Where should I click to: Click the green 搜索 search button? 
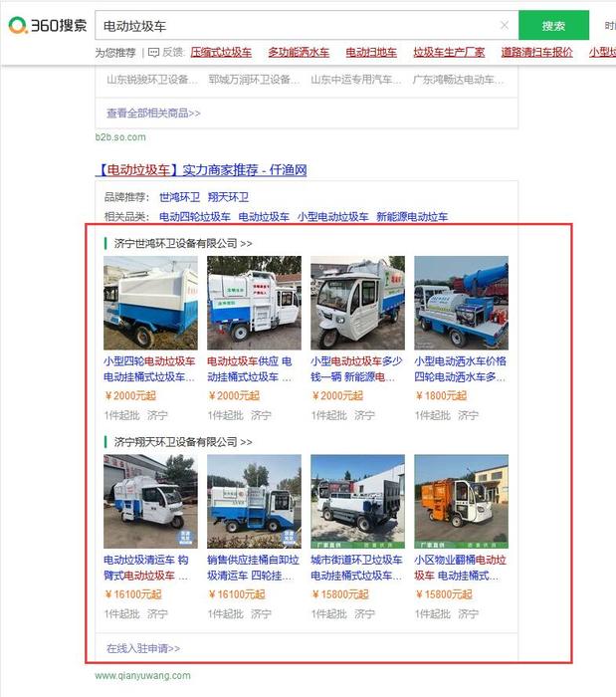coord(553,26)
